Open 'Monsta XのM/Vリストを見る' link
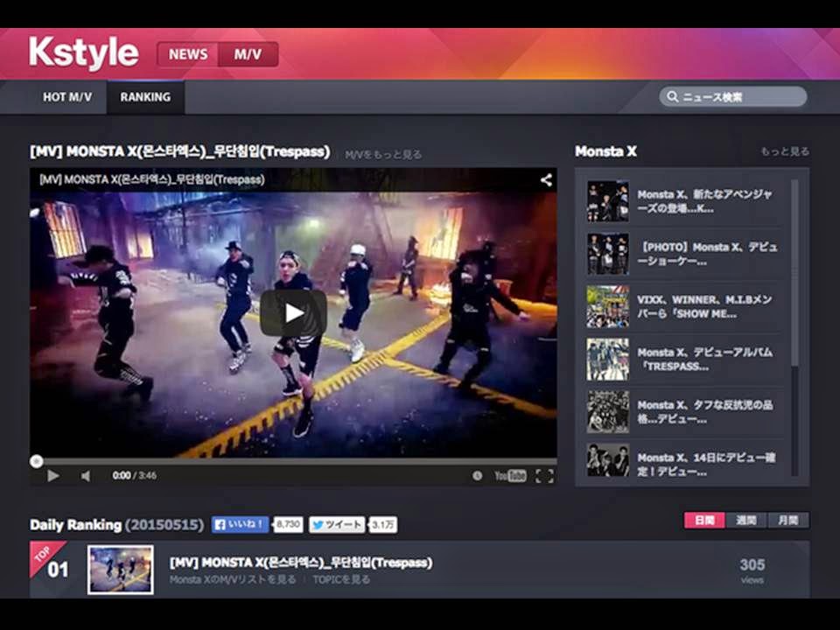840x630 pixels. [233, 579]
